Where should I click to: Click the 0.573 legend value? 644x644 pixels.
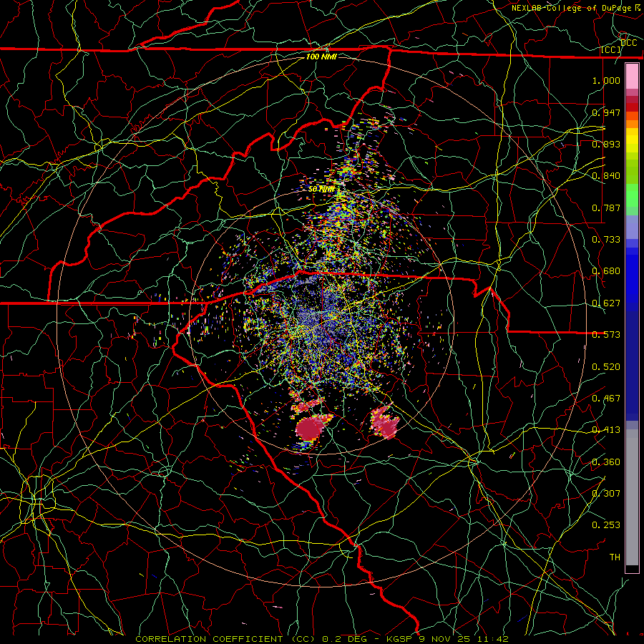606,335
